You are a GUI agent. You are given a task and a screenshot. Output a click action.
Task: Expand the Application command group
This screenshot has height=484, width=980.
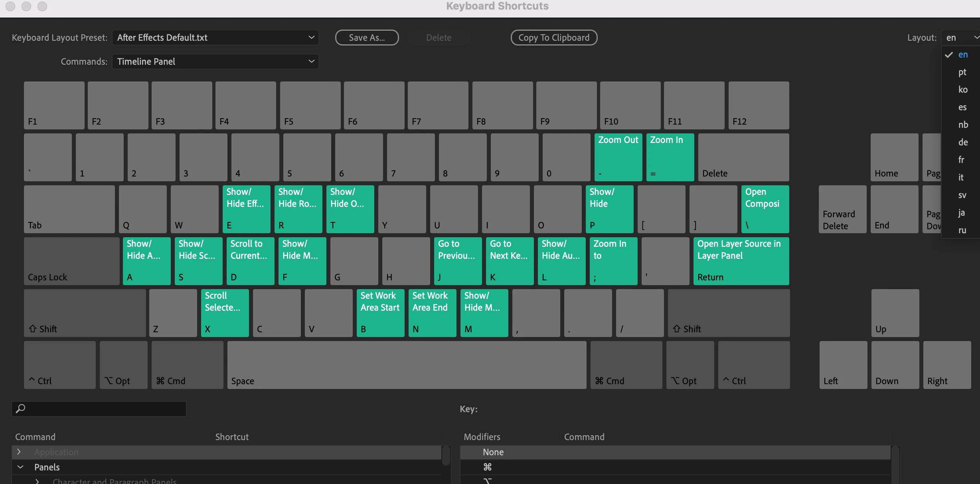pyautogui.click(x=19, y=452)
